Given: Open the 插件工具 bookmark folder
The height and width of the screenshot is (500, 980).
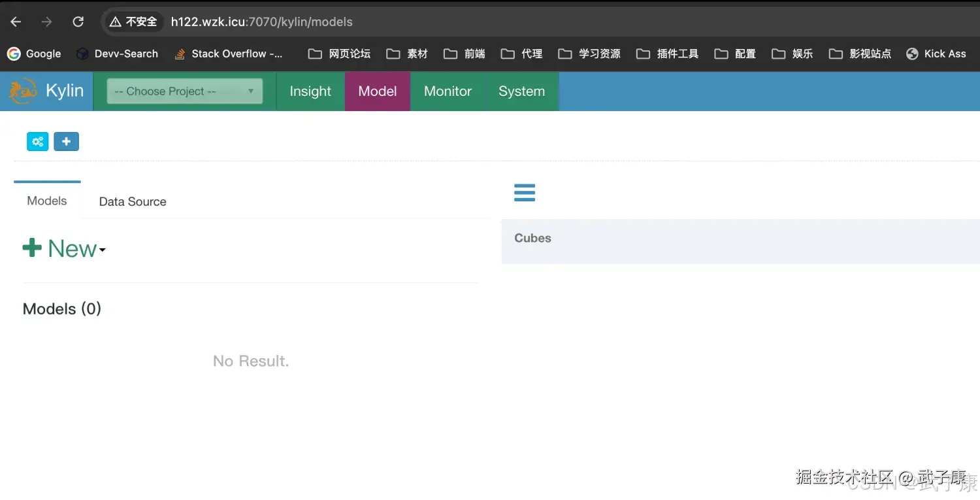Looking at the screenshot, I should coord(667,54).
